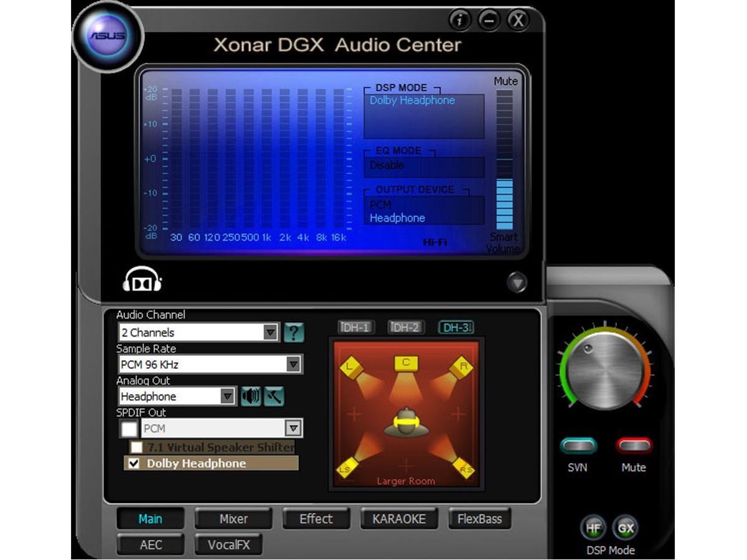Viewport: 747px width, 560px height.
Task: Enable the SPDIF Out checkbox
Action: pos(129,428)
